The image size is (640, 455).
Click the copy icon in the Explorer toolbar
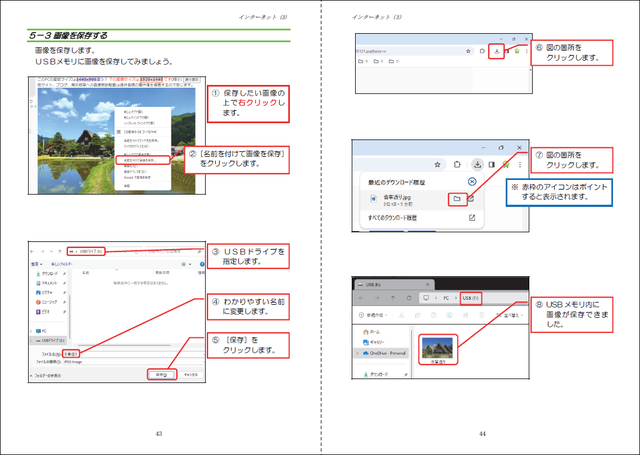coord(417,315)
